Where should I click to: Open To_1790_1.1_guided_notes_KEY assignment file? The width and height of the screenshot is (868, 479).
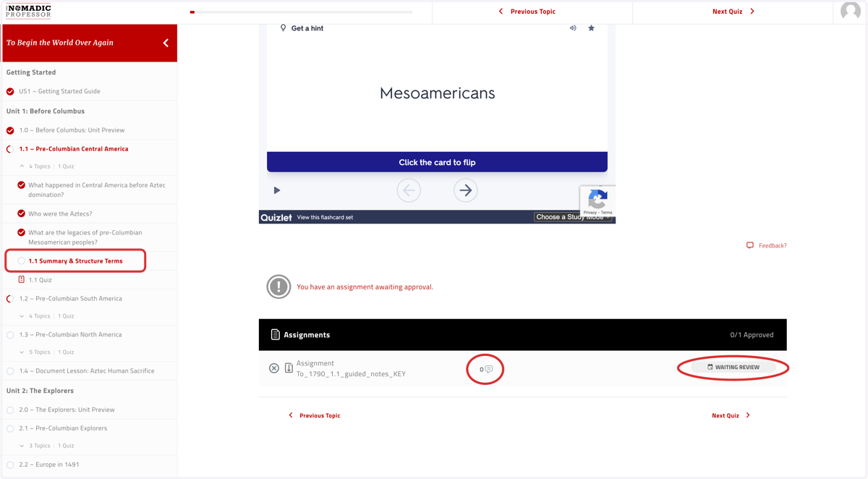(351, 374)
